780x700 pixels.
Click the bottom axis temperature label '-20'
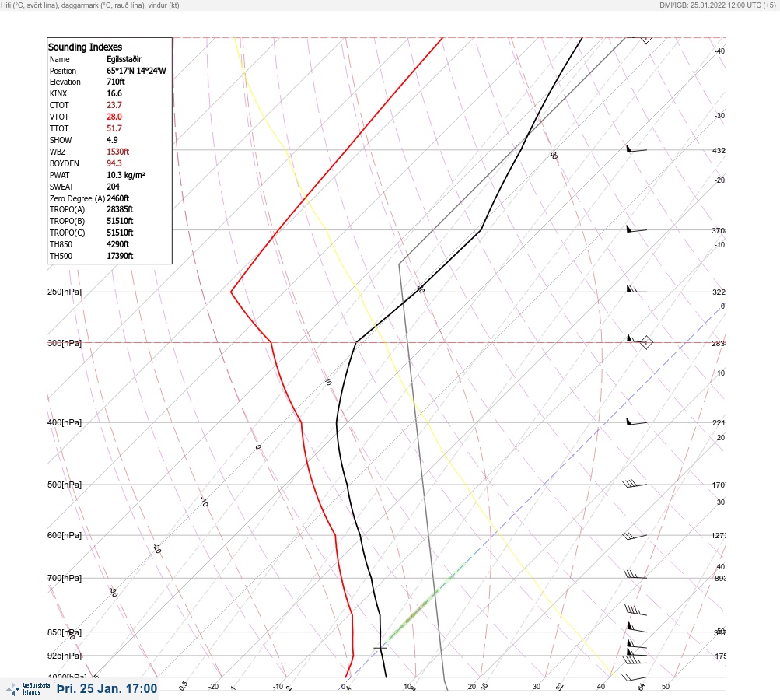(213, 687)
